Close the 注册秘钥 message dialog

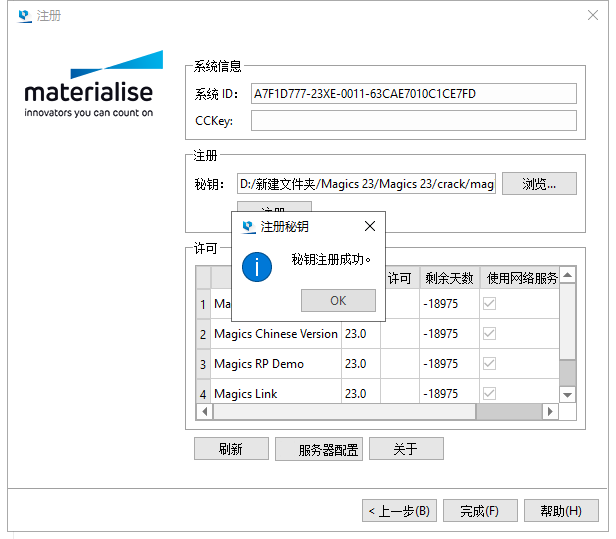point(370,226)
